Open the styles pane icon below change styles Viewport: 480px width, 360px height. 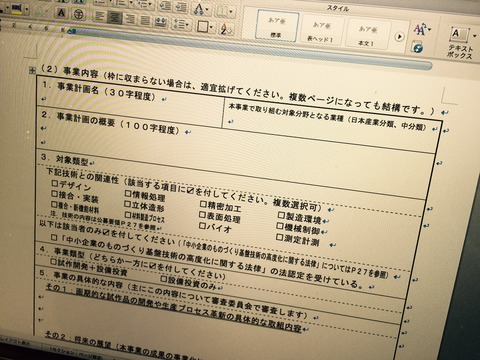tap(417, 48)
